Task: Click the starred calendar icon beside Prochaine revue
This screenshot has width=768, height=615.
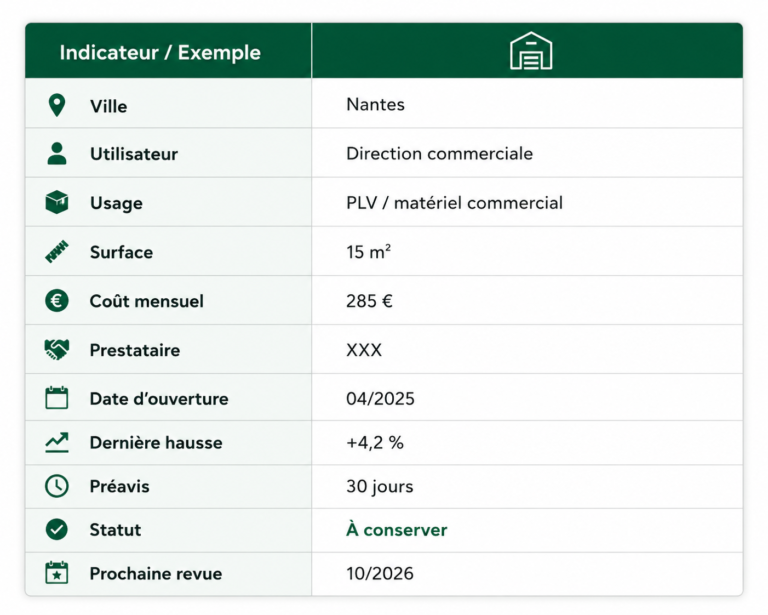Action: click(x=57, y=573)
